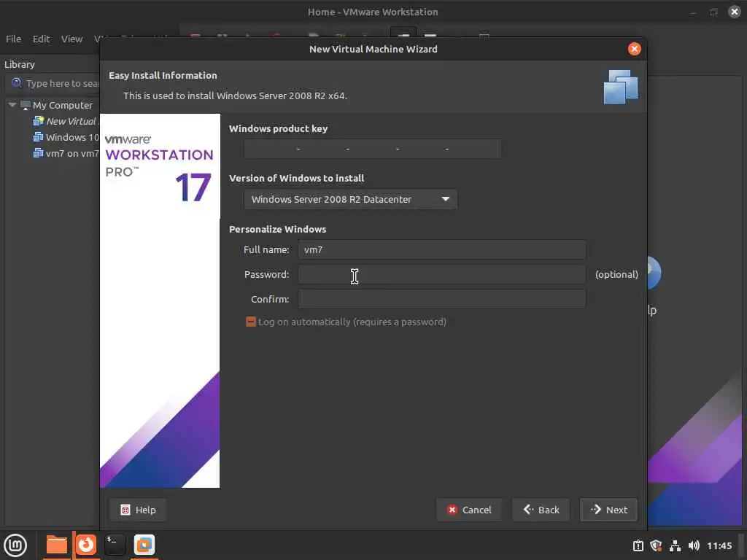Select Windows 10 VM in Library
This screenshot has height=560, width=747.
click(x=72, y=137)
